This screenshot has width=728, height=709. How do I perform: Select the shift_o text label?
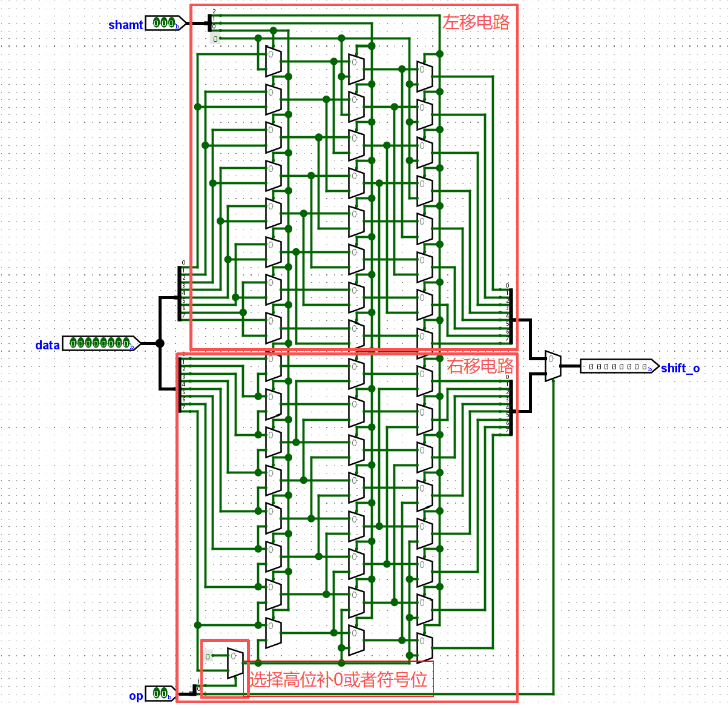pyautogui.click(x=680, y=368)
